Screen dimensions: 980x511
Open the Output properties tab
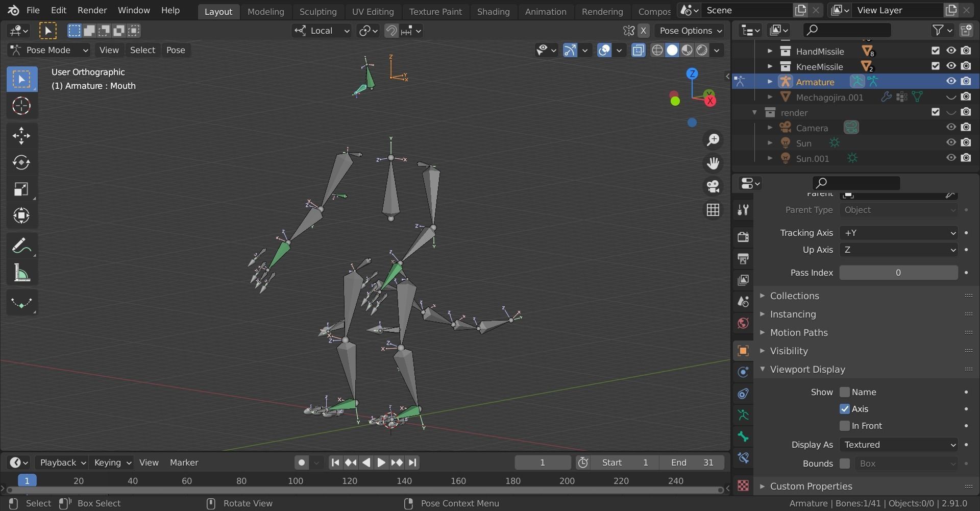pyautogui.click(x=743, y=258)
